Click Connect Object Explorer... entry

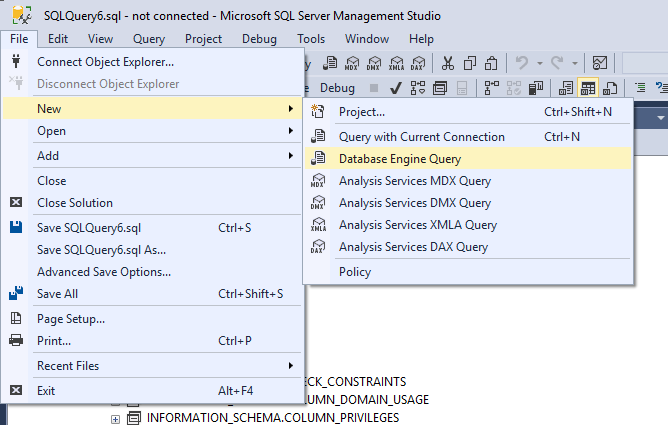tap(105, 62)
